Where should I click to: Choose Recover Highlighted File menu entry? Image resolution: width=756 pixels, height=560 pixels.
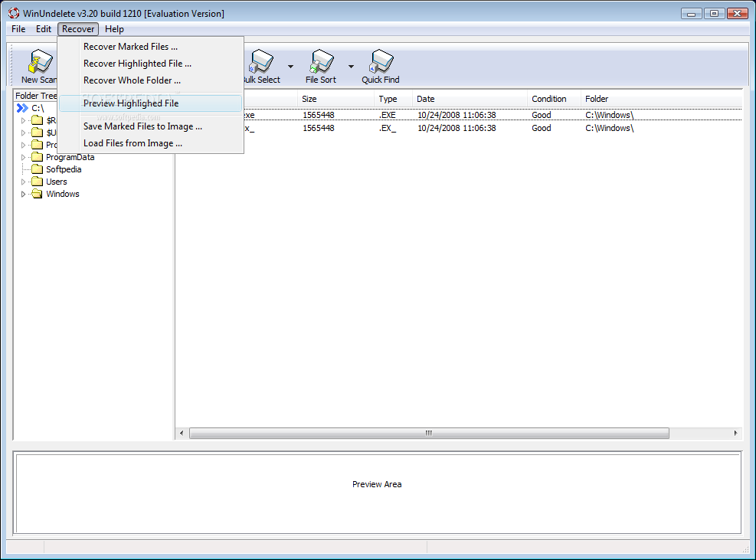coord(150,64)
